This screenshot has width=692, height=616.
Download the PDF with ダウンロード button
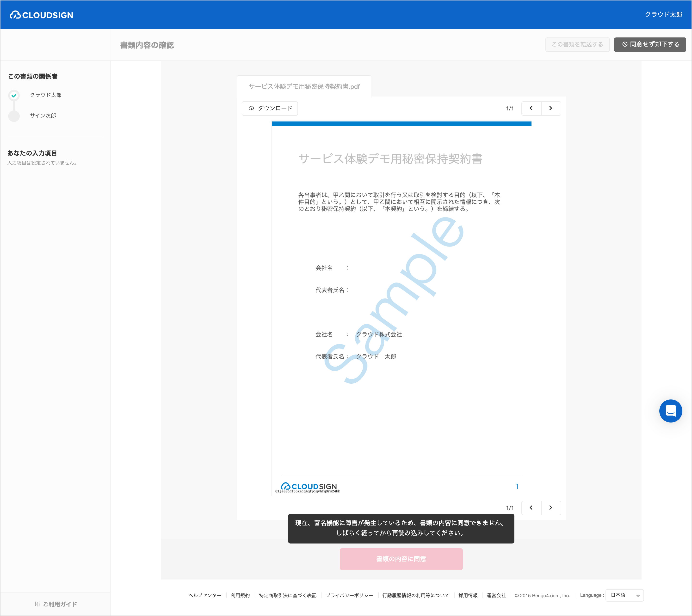(270, 108)
